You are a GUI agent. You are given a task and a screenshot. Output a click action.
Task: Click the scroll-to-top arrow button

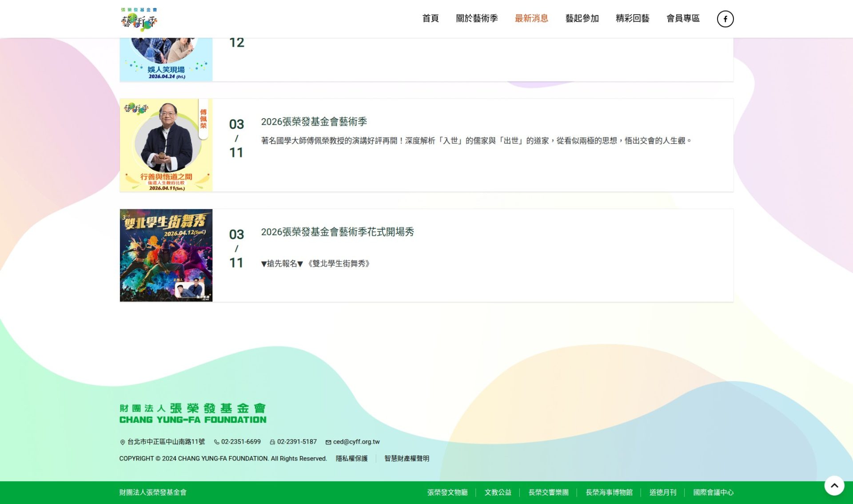pyautogui.click(x=834, y=485)
